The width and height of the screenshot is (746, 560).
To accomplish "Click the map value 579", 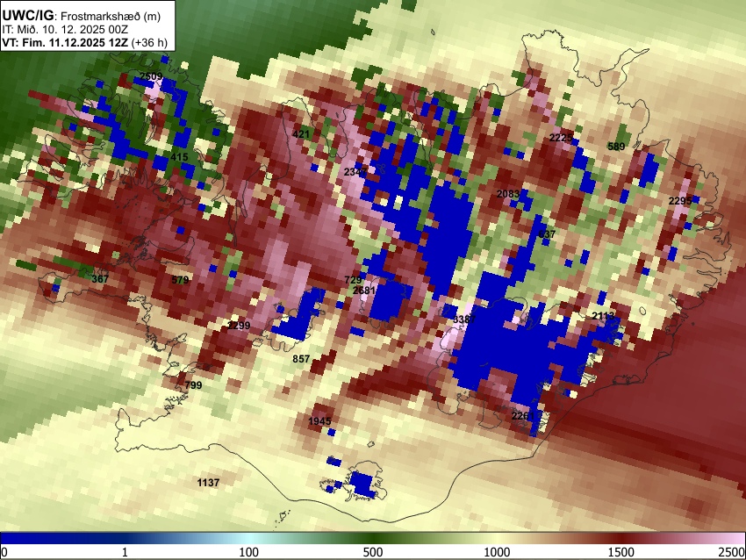I will 180,280.
